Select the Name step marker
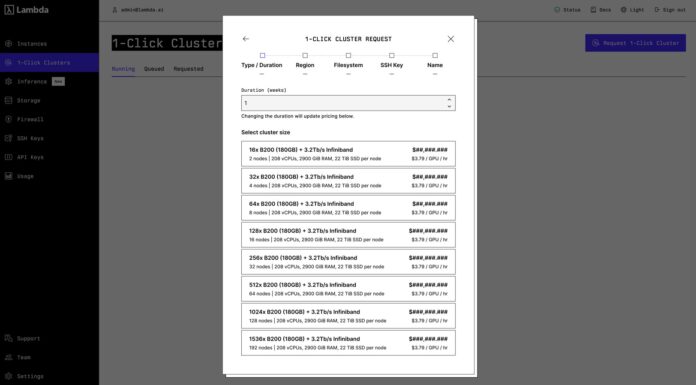This screenshot has height=385, width=696. [x=435, y=56]
